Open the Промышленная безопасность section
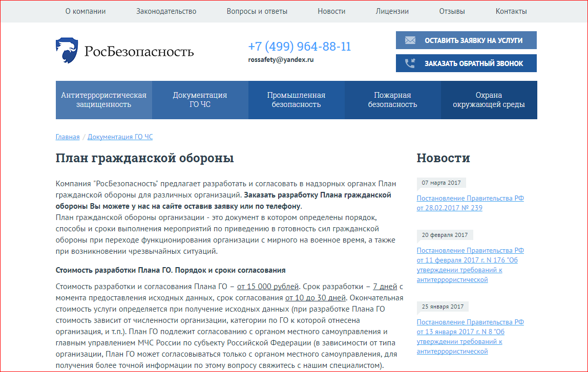 (296, 100)
